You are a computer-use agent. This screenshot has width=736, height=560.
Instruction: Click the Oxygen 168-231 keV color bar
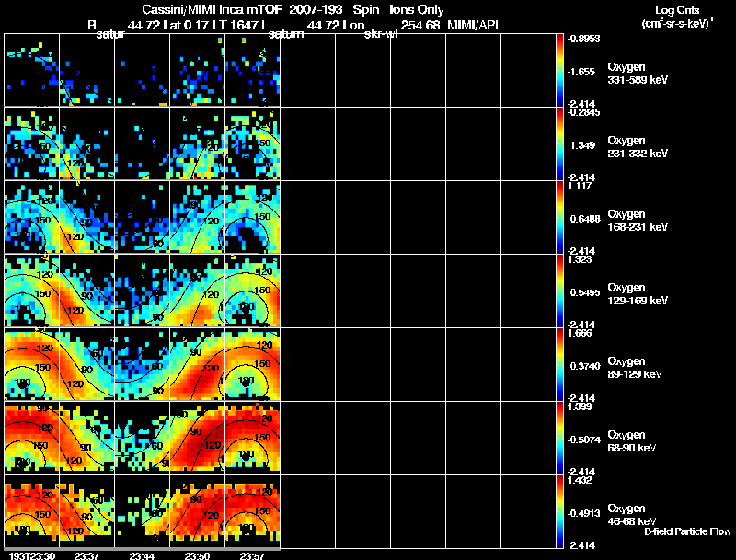559,217
